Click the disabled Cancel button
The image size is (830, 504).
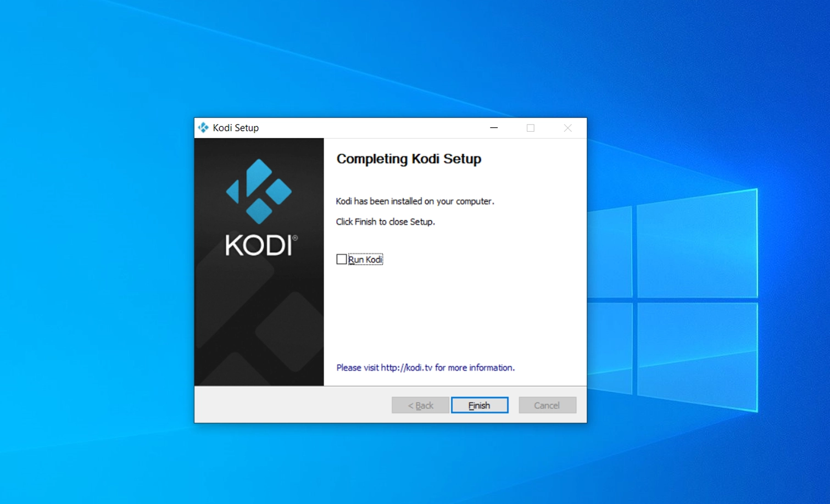pos(547,405)
